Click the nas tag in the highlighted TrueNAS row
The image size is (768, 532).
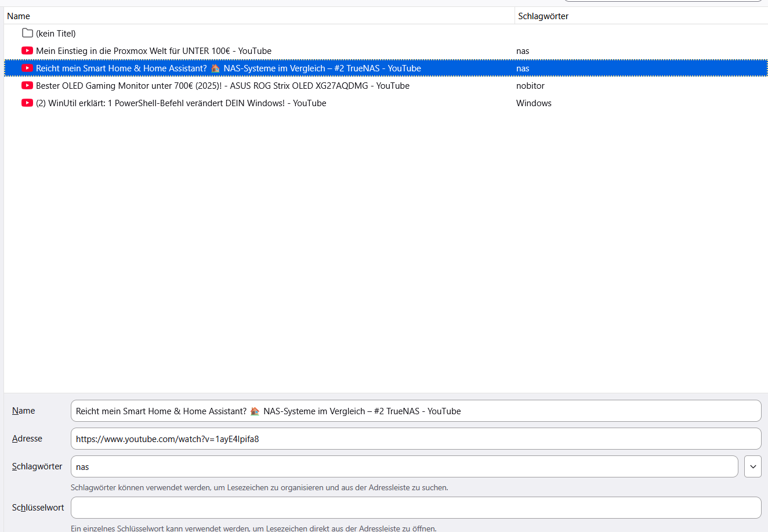(523, 68)
